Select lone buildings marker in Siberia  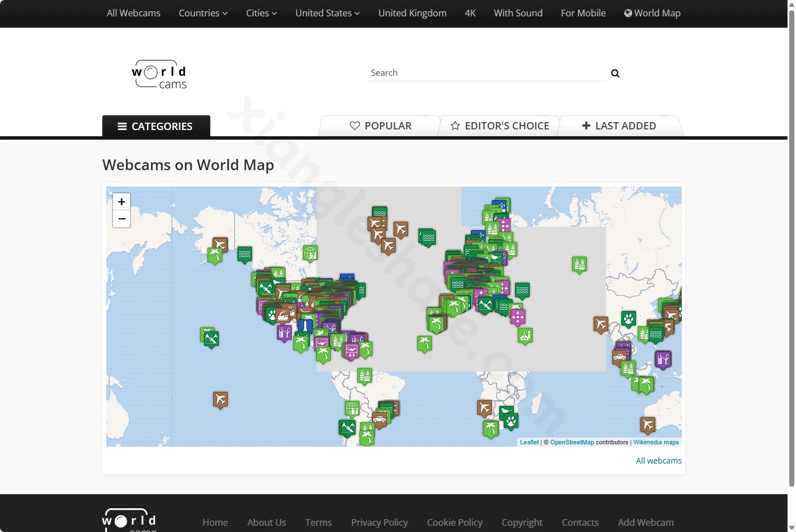579,264
